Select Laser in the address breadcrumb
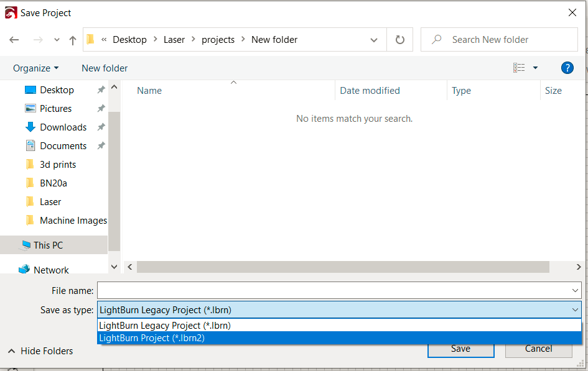Screen dimensions: 588x371 pyautogui.click(x=174, y=40)
